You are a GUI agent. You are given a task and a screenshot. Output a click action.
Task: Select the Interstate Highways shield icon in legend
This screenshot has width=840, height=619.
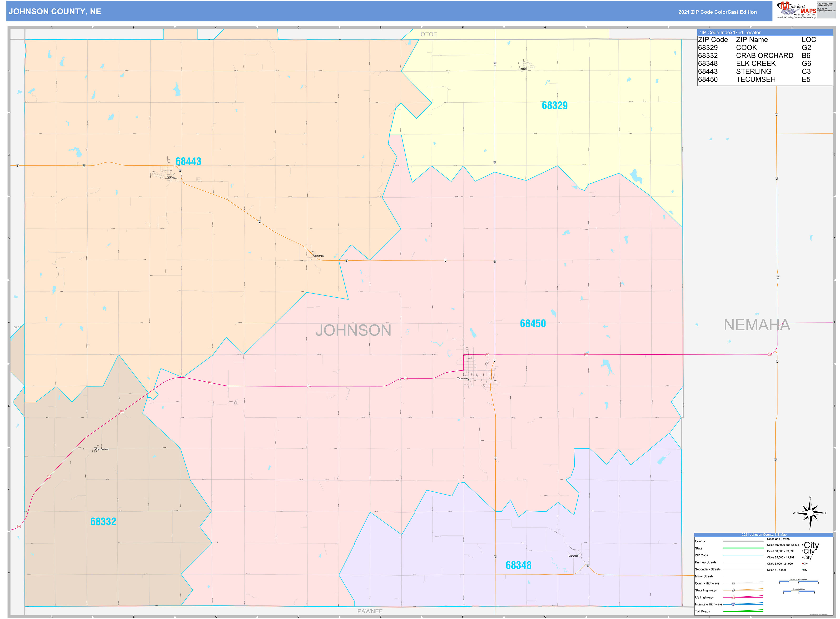point(733,604)
